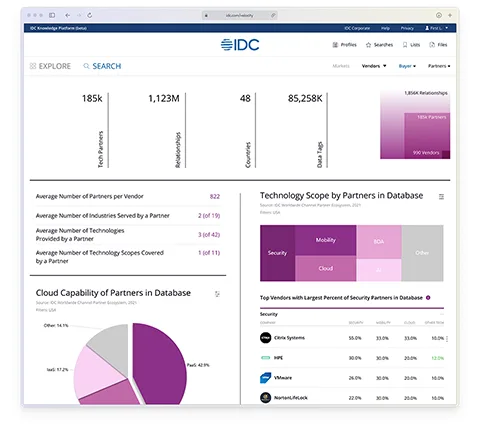Expand the Buyer dropdown

click(x=407, y=66)
